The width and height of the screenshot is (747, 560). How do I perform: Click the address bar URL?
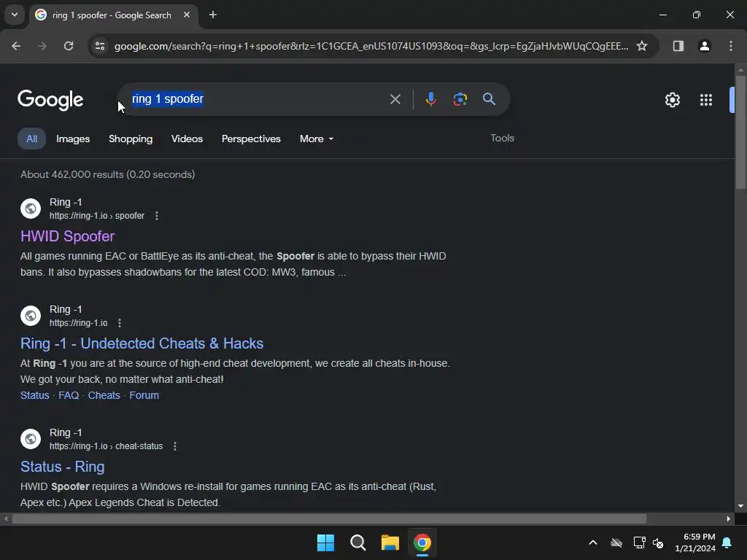(371, 46)
